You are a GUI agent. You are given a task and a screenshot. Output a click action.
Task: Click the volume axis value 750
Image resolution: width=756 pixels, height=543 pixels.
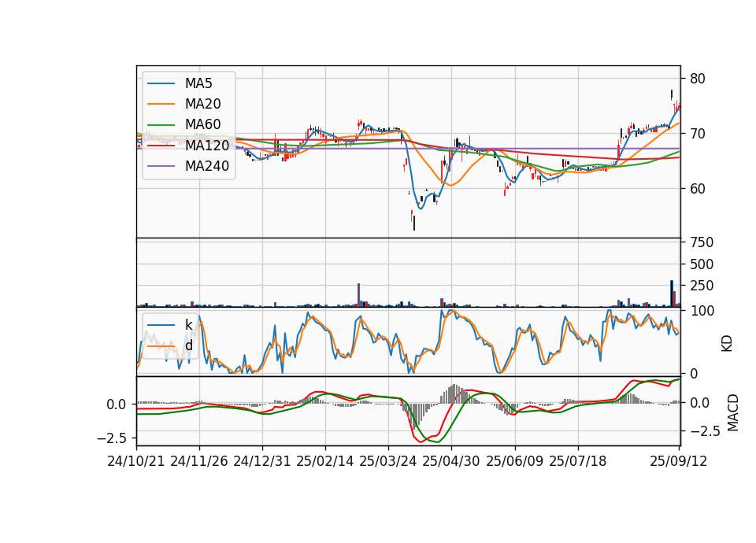pos(702,242)
